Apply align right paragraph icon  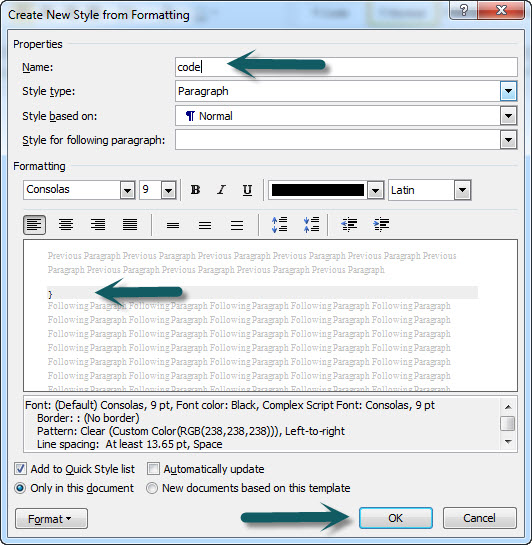pos(98,225)
